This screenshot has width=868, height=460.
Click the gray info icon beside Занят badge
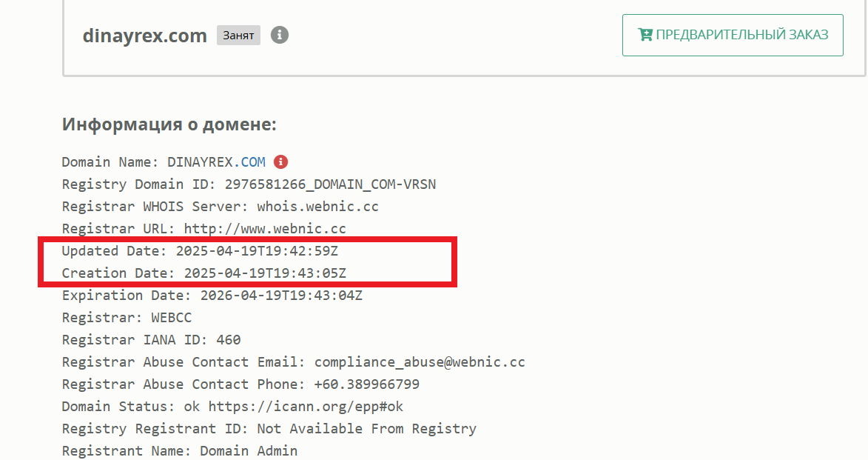pyautogui.click(x=280, y=35)
